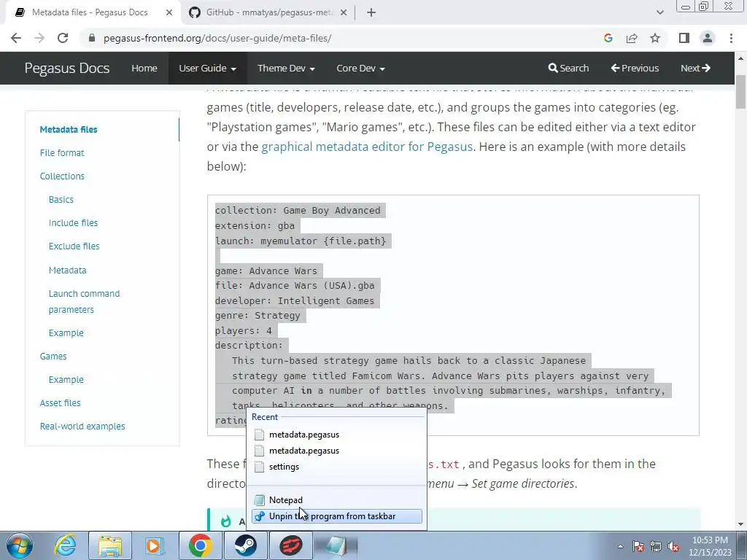Open Example under Collections
Viewport: 747px width, 560px height.
point(66,332)
